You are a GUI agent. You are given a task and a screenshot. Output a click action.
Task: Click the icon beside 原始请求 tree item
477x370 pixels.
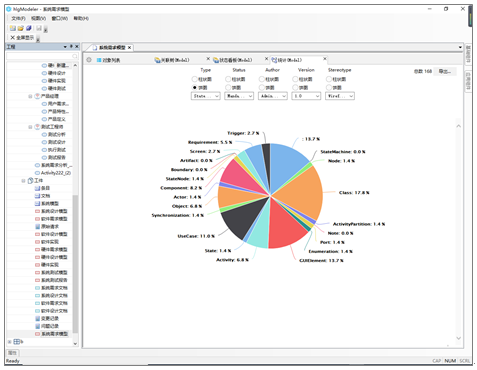[x=37, y=226]
